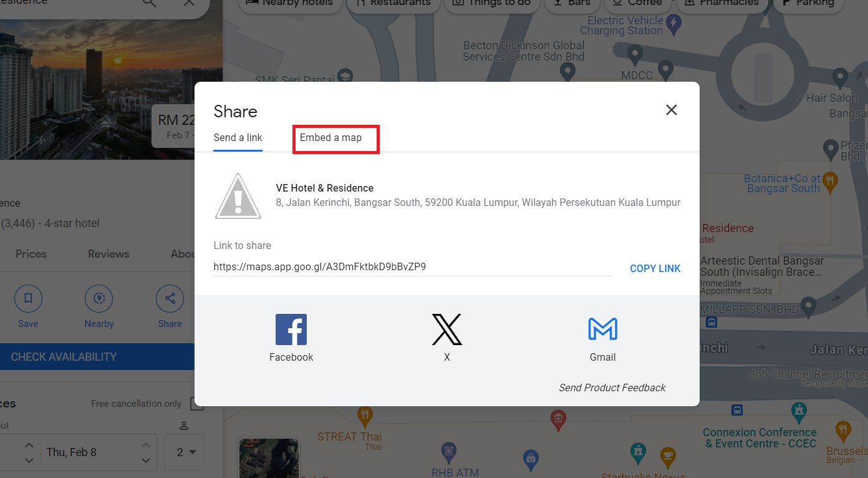This screenshot has width=868, height=478.
Task: Select the Parking filter chip
Action: tap(809, 3)
